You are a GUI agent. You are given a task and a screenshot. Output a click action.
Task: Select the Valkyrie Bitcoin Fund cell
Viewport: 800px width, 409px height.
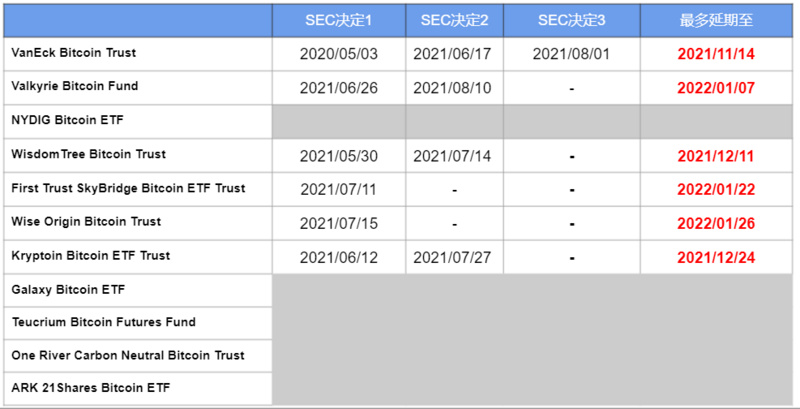click(75, 86)
